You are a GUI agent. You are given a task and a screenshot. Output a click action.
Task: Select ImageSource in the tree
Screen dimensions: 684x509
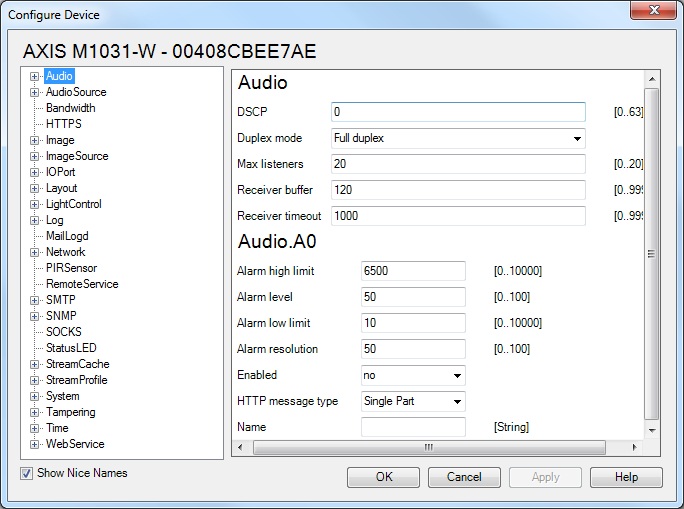coord(77,156)
